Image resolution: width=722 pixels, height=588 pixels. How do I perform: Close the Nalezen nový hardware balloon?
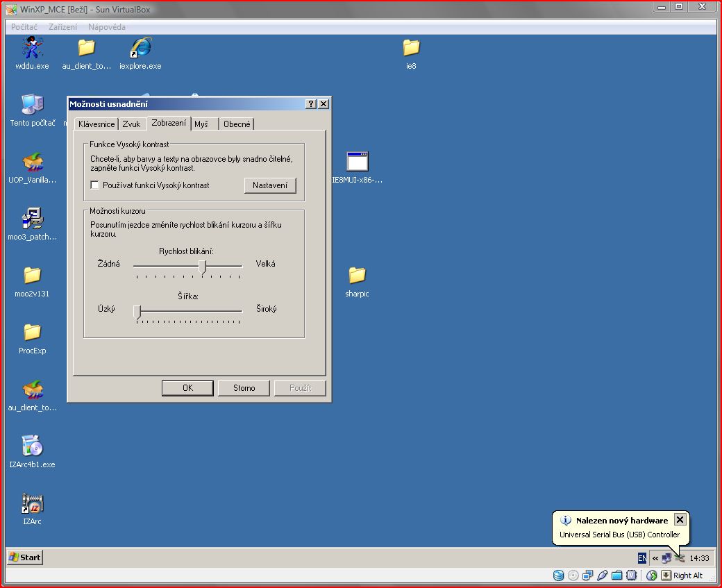(x=680, y=520)
